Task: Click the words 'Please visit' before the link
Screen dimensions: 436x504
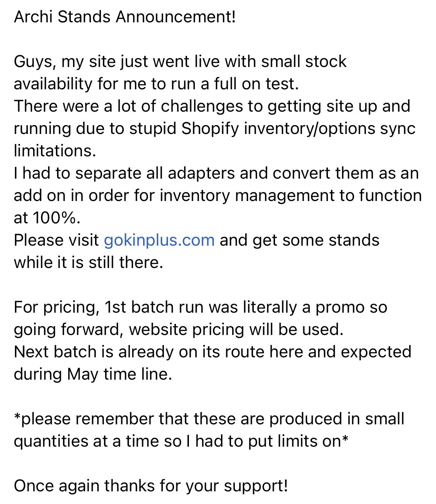Action: [56, 240]
